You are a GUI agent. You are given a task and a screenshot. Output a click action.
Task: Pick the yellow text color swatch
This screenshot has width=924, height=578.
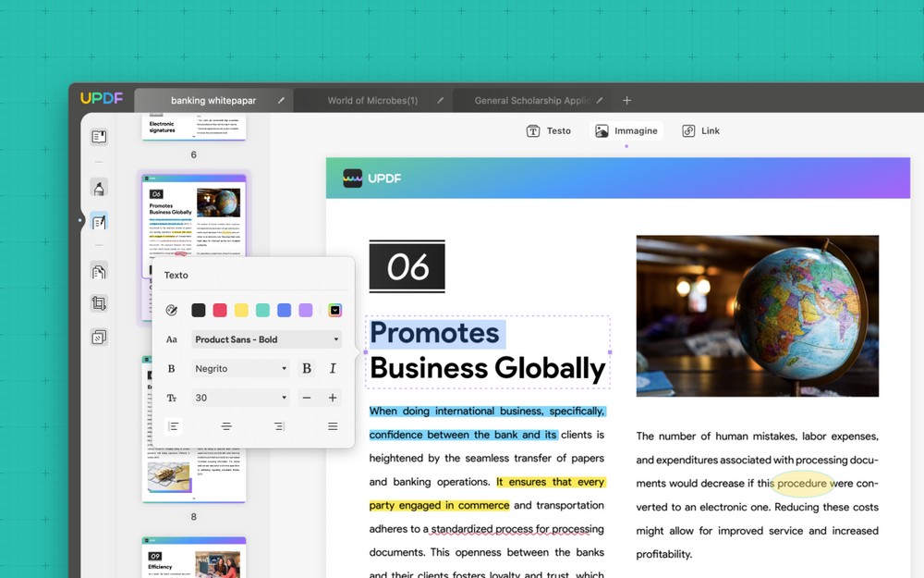click(x=241, y=310)
